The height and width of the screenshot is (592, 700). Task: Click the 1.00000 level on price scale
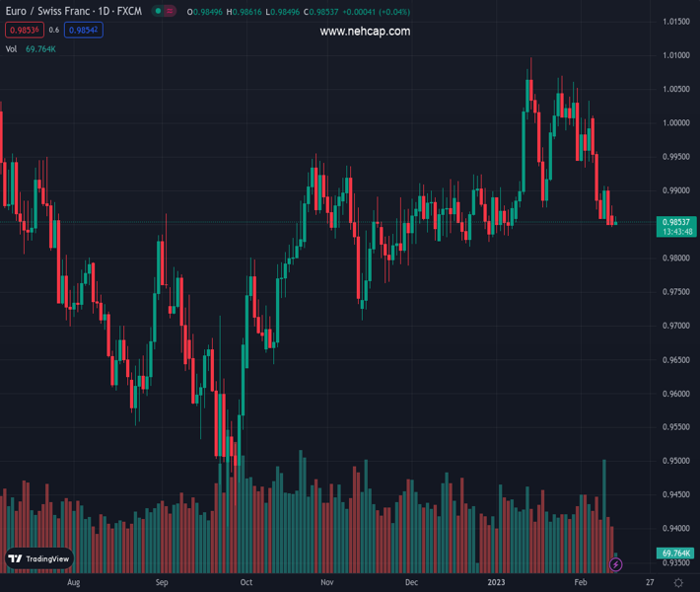675,123
